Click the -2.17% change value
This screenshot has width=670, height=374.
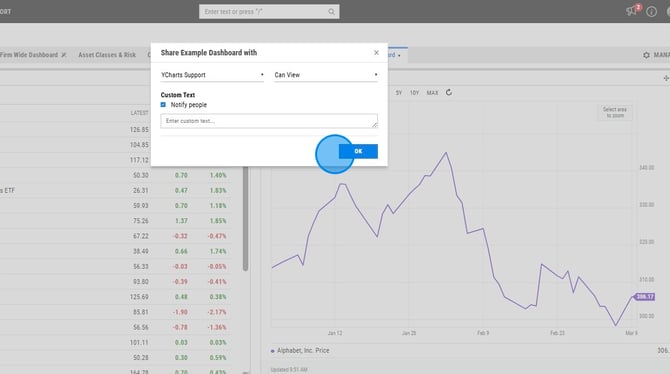pos(217,312)
